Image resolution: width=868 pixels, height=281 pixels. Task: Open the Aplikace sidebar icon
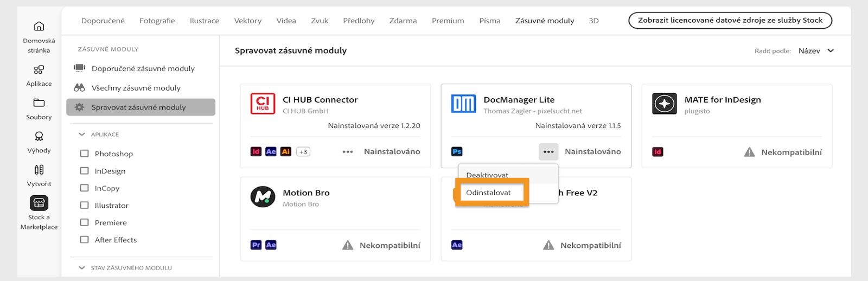point(39,69)
